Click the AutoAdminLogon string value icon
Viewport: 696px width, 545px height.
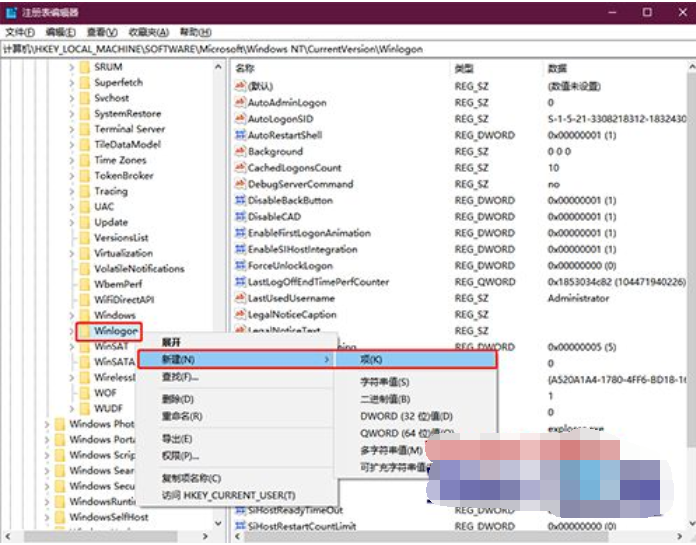click(240, 103)
